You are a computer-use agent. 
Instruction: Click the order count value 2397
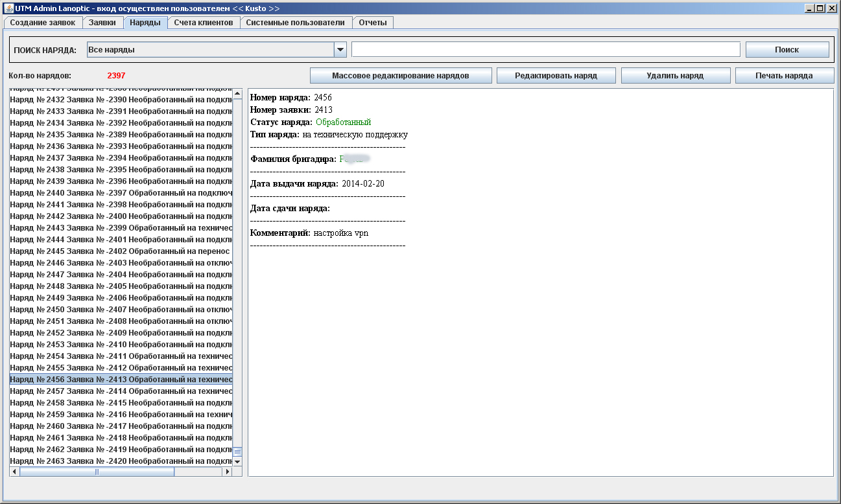coord(117,76)
